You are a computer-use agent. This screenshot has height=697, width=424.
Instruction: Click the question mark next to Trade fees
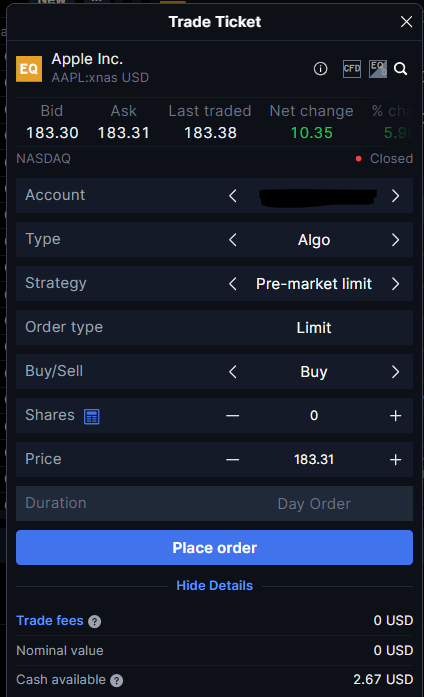point(94,621)
